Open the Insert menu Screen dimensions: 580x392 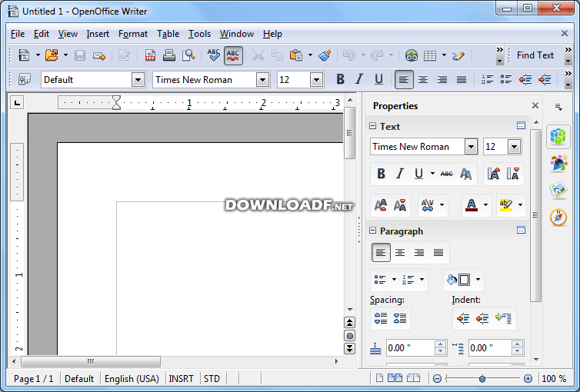click(98, 34)
